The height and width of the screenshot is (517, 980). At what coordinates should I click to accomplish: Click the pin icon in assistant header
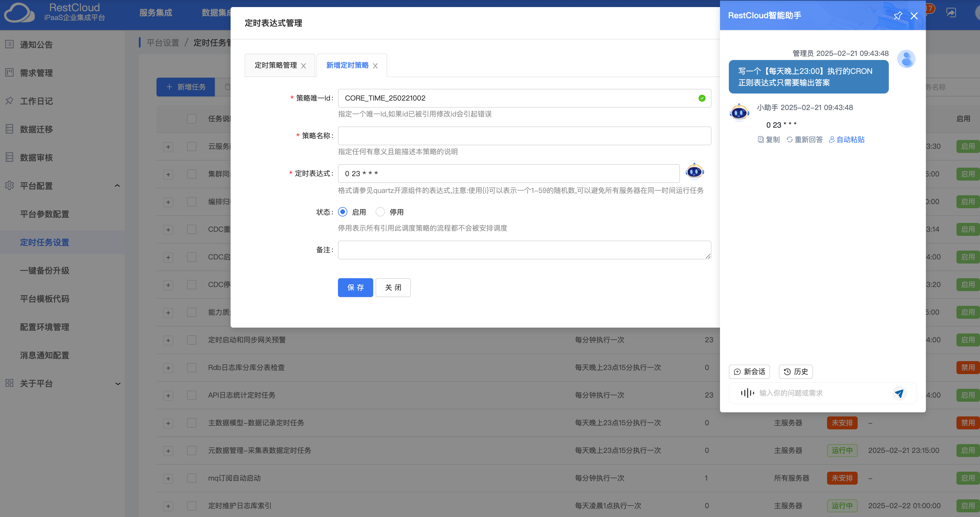(x=897, y=16)
